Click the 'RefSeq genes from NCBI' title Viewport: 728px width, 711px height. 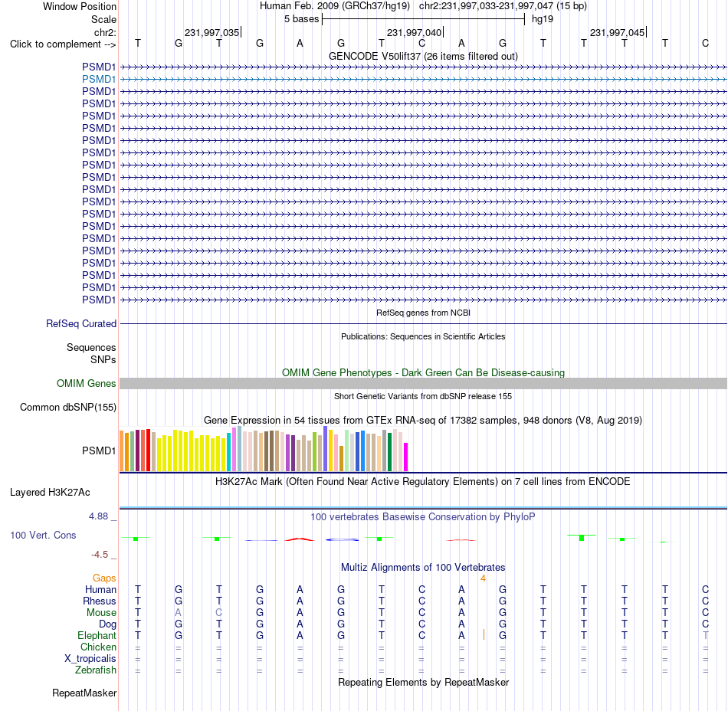point(423,313)
